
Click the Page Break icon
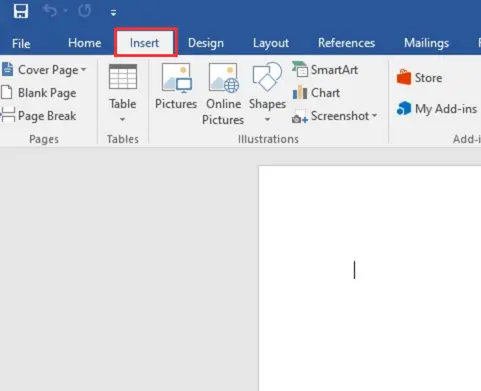(8, 115)
